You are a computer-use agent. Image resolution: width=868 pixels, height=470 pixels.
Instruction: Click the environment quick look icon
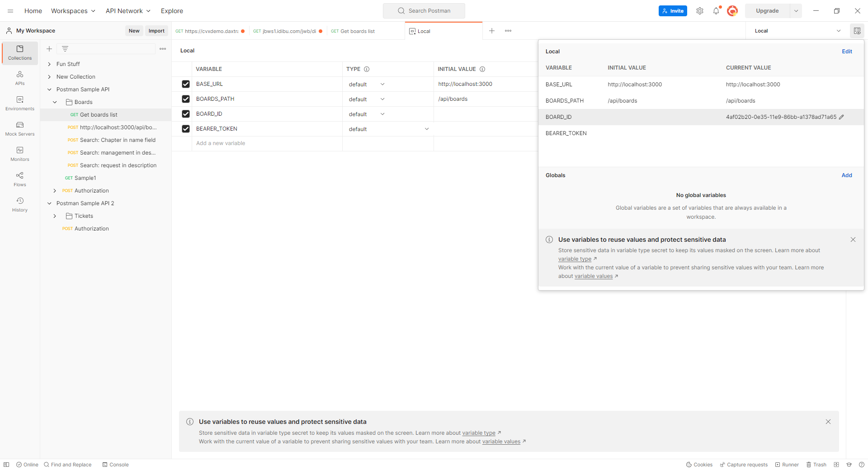[x=857, y=31]
